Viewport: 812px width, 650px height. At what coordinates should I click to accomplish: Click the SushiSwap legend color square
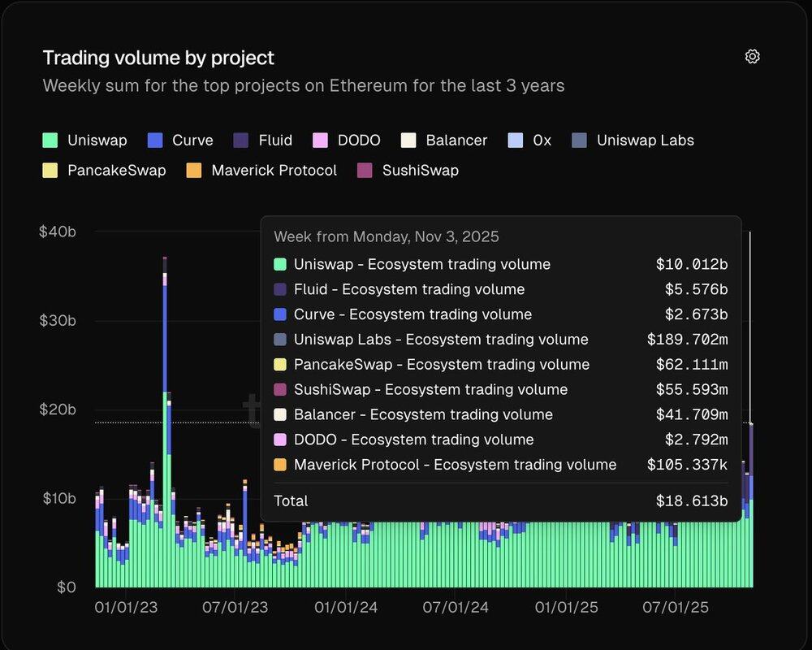(x=365, y=171)
